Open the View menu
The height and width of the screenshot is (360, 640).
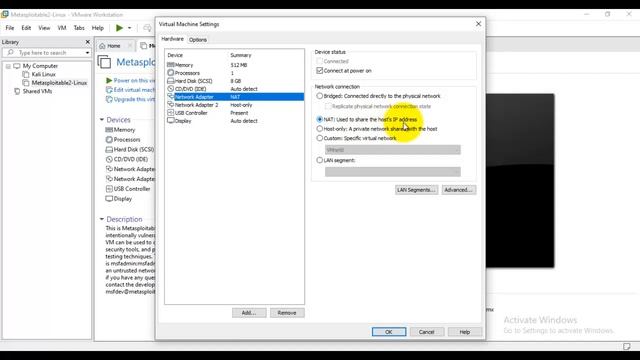pyautogui.click(x=44, y=28)
